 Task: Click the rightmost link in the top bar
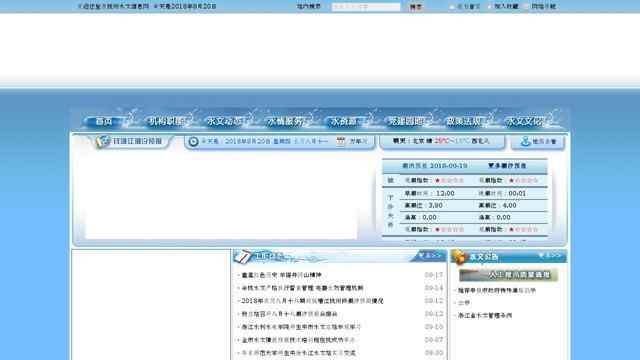(544, 7)
